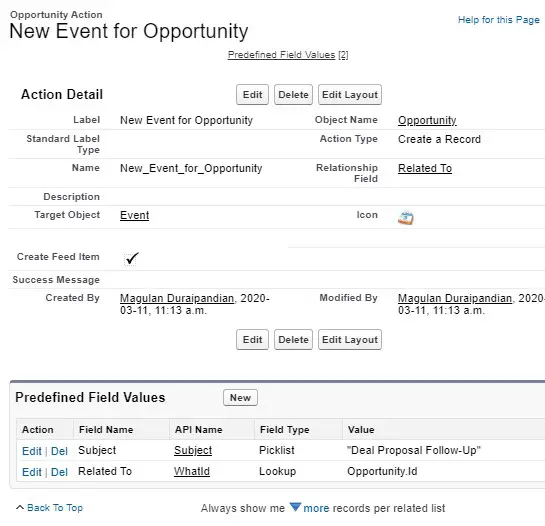
Task: Click the top Delete button
Action: pyautogui.click(x=293, y=95)
